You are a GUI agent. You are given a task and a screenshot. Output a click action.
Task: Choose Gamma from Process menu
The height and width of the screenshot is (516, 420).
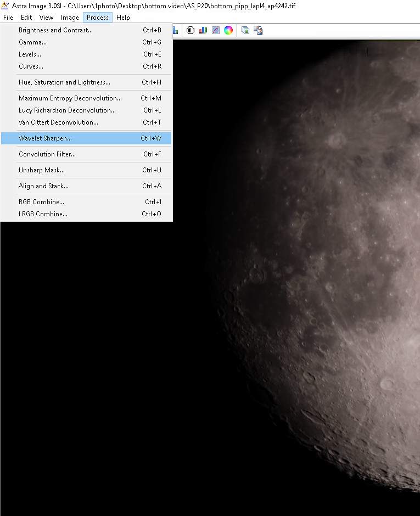coord(86,42)
